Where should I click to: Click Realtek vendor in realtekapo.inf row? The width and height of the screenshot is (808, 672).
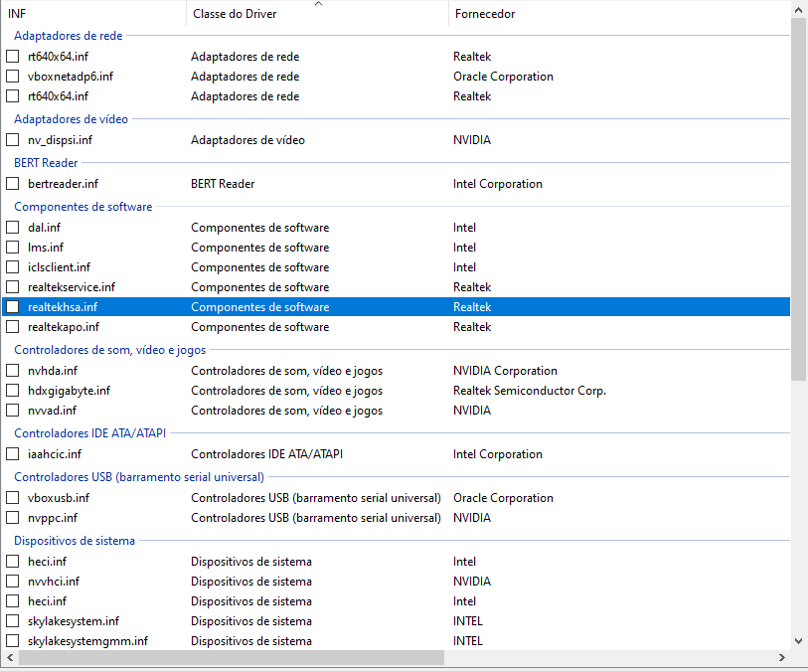pos(472,327)
